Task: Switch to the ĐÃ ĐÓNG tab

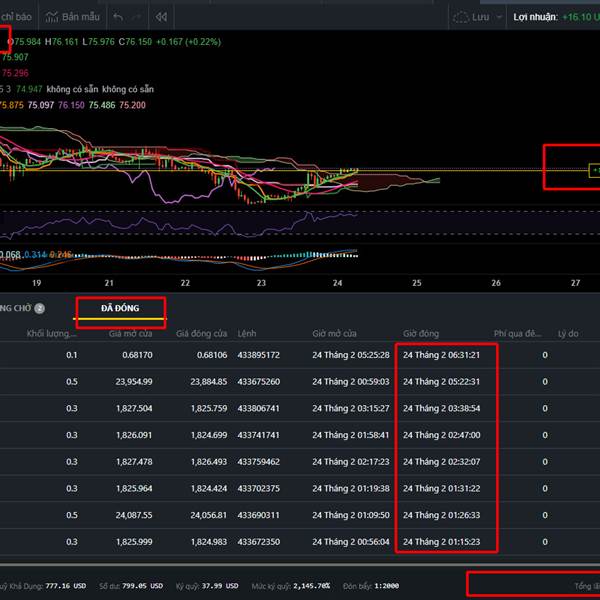Action: pyautogui.click(x=120, y=308)
